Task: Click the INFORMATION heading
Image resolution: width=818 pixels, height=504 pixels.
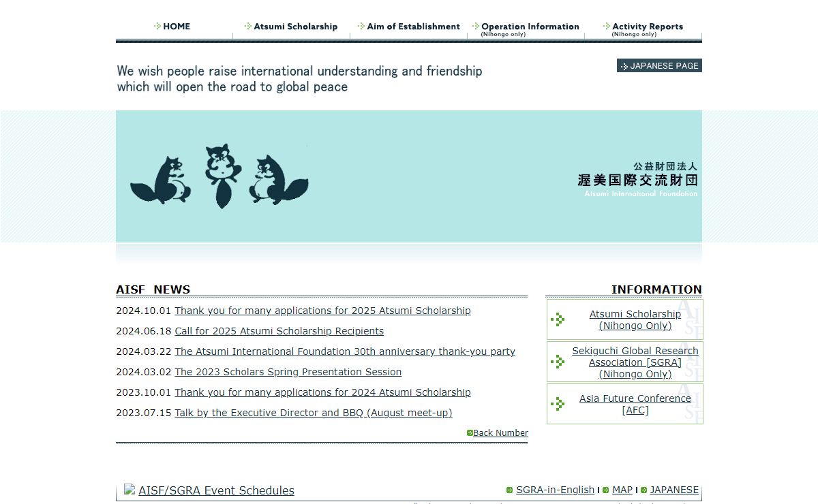Action: point(656,289)
